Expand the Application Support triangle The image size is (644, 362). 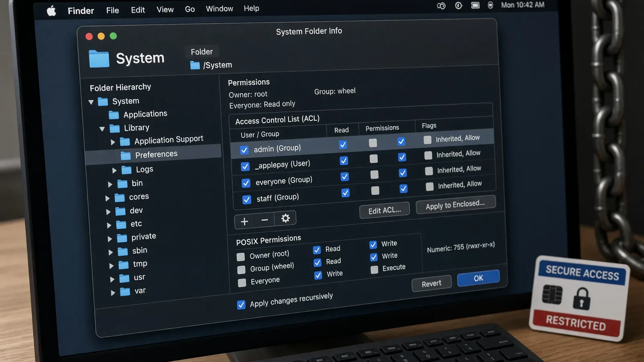[x=113, y=142]
